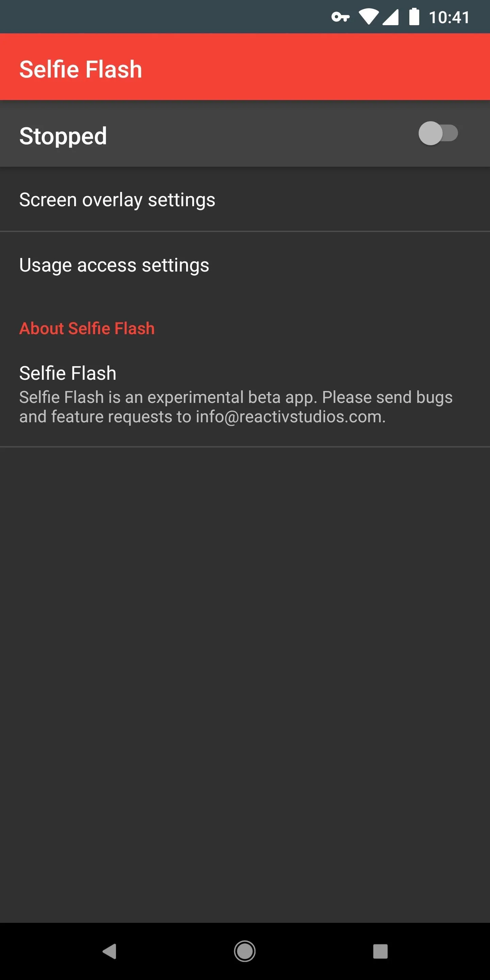Tap the Stopped row background
Screen dimensions: 490x980
click(245, 133)
